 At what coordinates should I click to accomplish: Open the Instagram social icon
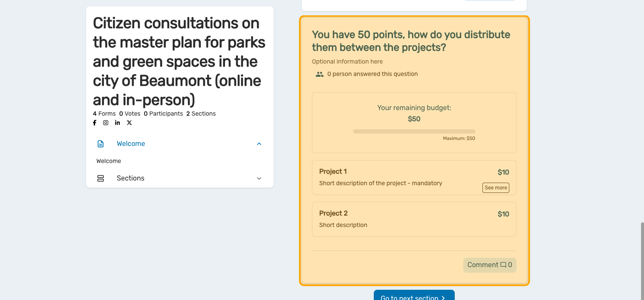point(106,123)
